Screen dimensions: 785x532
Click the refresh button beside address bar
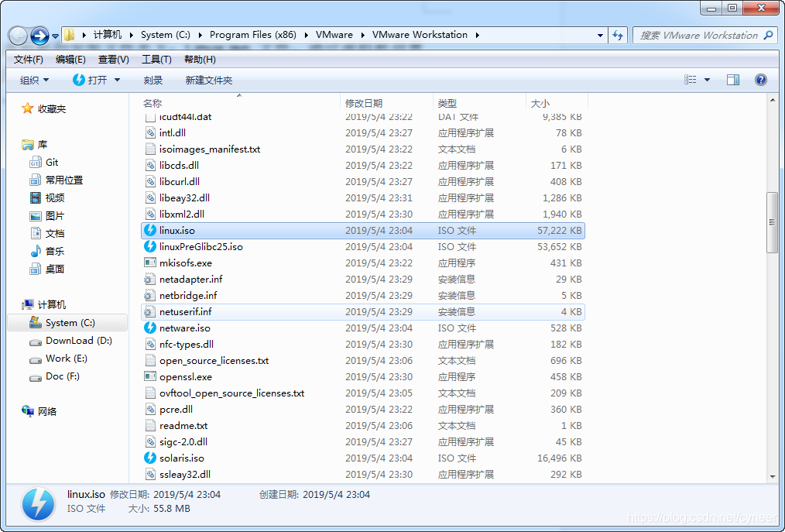click(x=618, y=35)
